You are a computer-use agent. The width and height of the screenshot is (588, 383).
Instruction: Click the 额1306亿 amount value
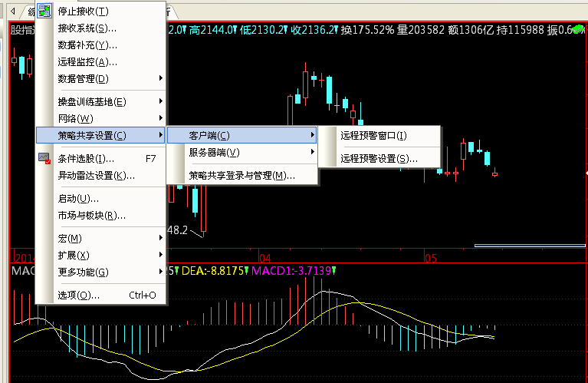pos(471,30)
